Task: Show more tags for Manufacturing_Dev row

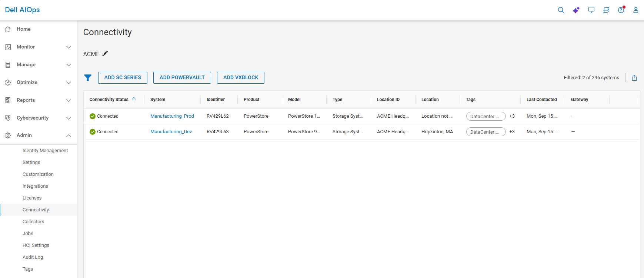Action: click(x=512, y=132)
